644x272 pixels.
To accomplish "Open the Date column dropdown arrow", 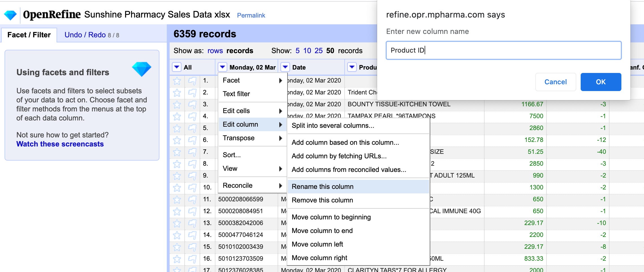I will click(285, 67).
